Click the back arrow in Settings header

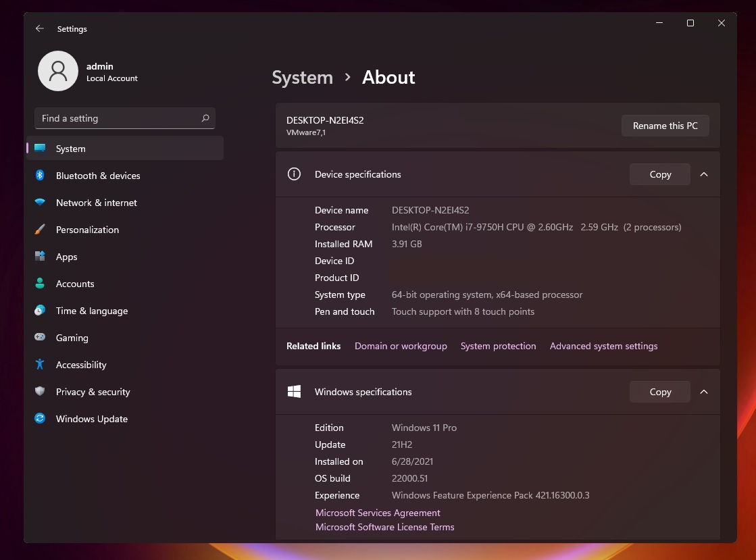[40, 29]
